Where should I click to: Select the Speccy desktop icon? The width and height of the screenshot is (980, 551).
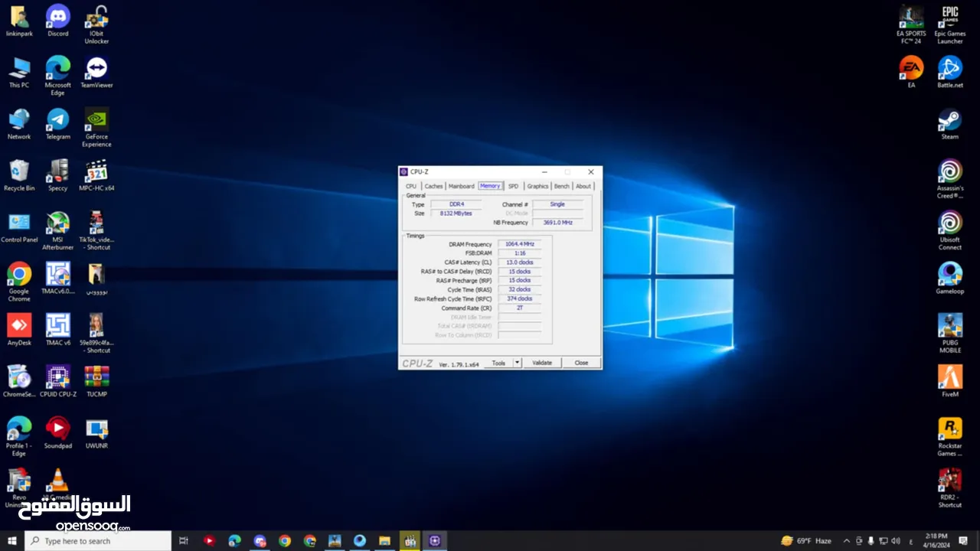[58, 175]
